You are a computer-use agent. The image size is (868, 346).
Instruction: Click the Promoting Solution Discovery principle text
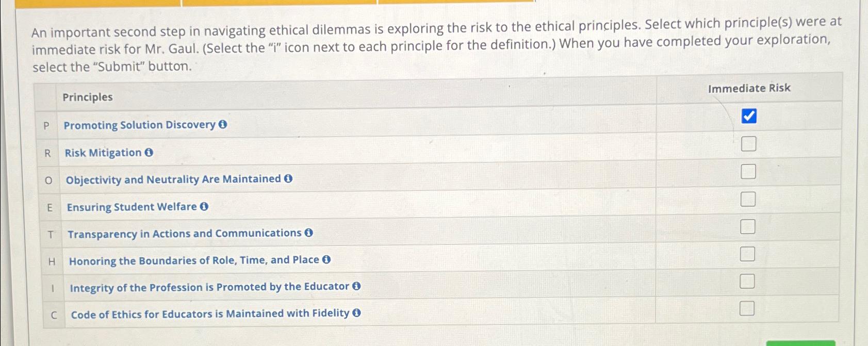[139, 125]
